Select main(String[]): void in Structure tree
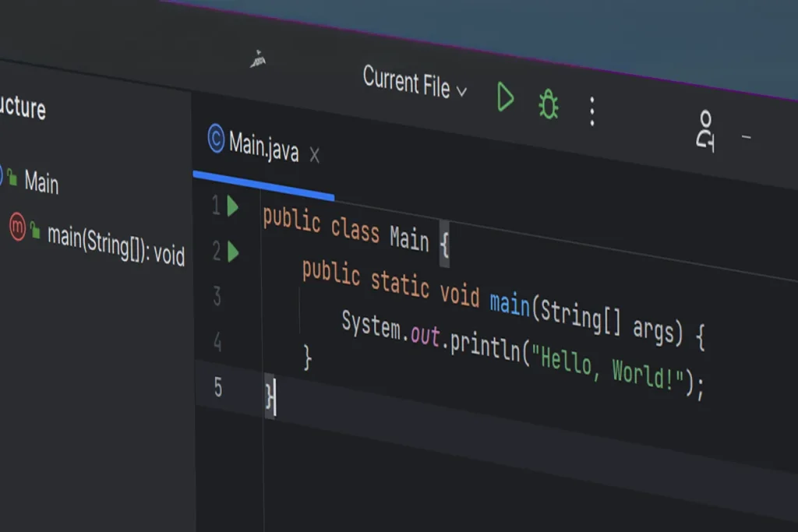 pos(115,243)
